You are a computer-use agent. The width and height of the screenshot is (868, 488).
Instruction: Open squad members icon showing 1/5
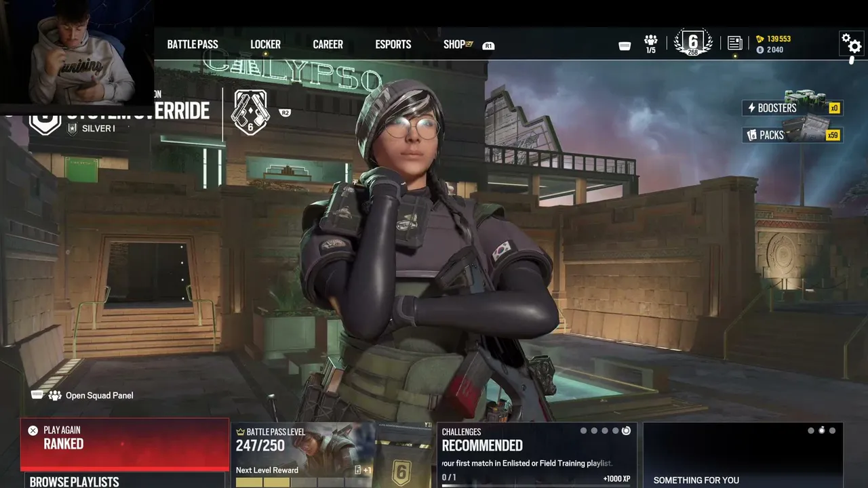point(651,44)
